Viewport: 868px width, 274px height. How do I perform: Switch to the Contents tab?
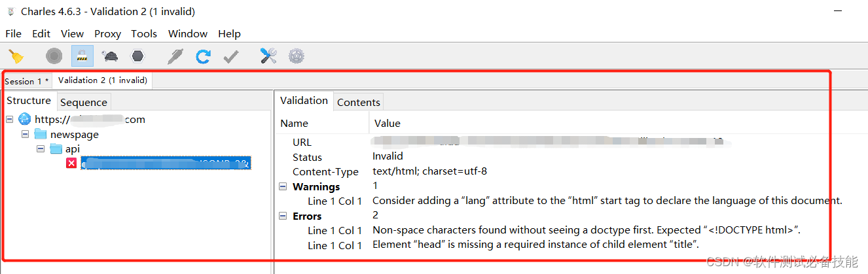359,102
